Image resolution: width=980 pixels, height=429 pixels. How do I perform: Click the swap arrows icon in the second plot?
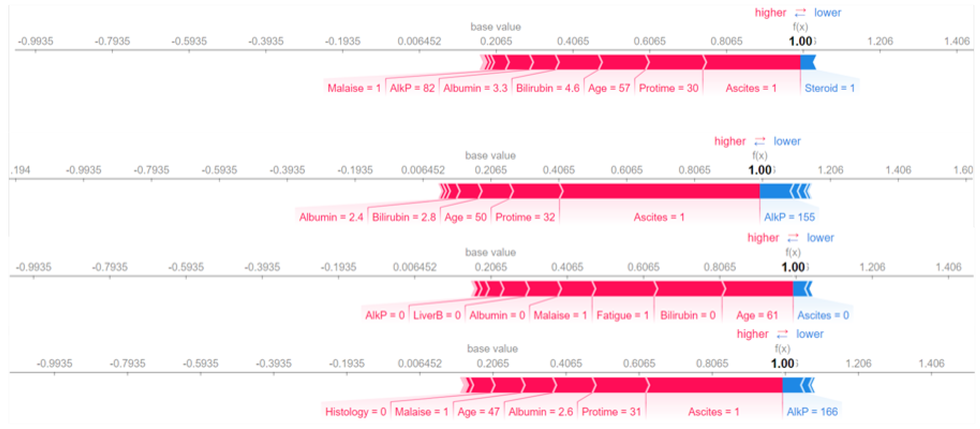click(x=759, y=141)
